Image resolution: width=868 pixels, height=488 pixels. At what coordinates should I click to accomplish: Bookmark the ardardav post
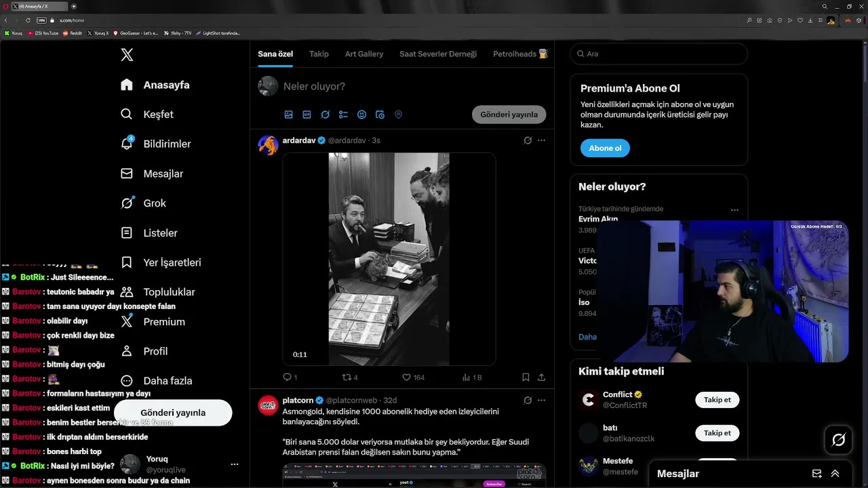tap(526, 377)
